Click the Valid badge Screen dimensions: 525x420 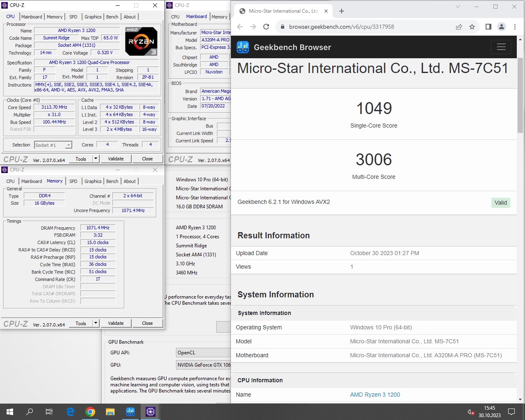point(500,203)
